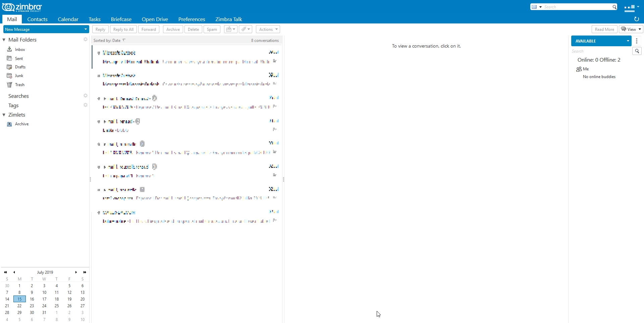Collapse the Mail Folders tree
Screen dimensions: 644x323
4,40
